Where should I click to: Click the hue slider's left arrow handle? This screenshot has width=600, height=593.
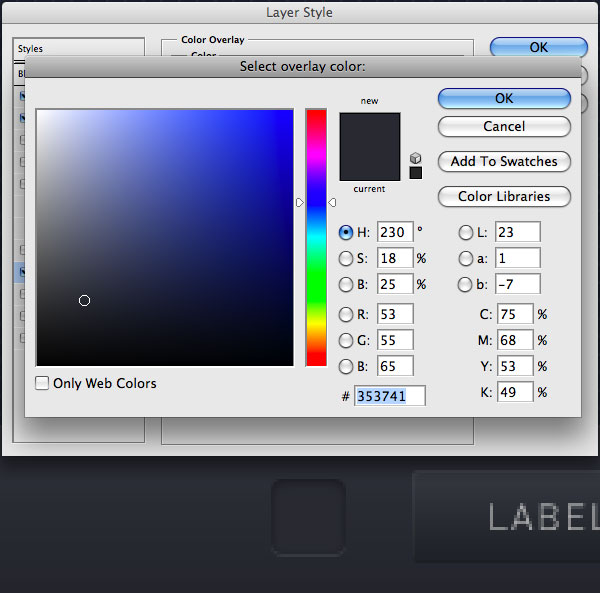click(300, 202)
